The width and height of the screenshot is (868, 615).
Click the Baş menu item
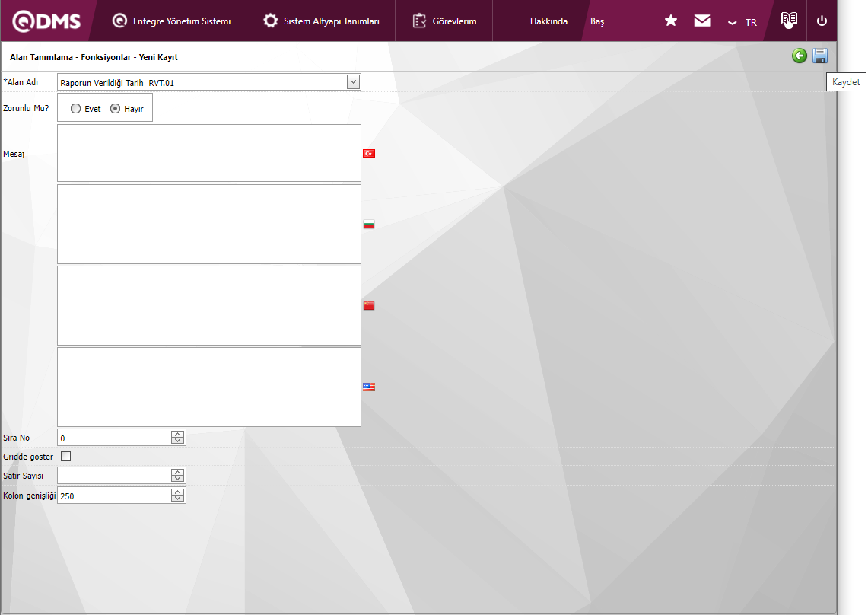point(596,21)
